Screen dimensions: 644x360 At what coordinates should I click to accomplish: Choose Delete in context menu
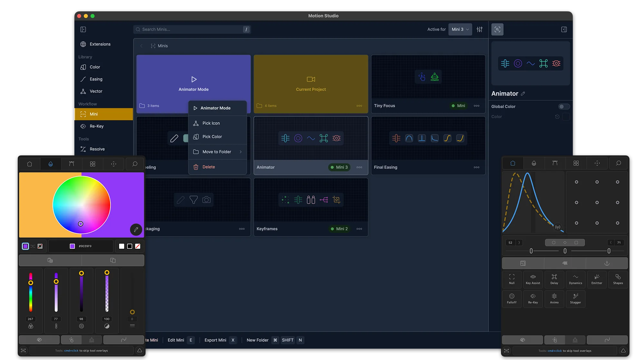click(x=217, y=167)
